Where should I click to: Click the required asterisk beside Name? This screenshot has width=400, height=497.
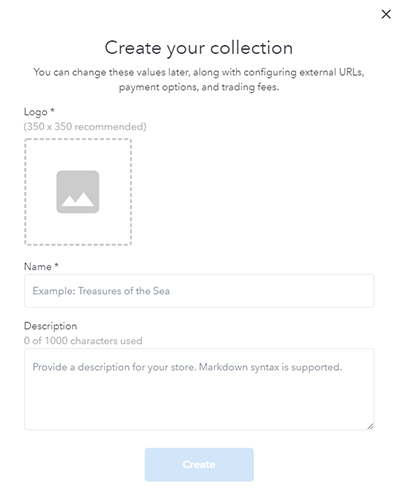pyautogui.click(x=56, y=265)
